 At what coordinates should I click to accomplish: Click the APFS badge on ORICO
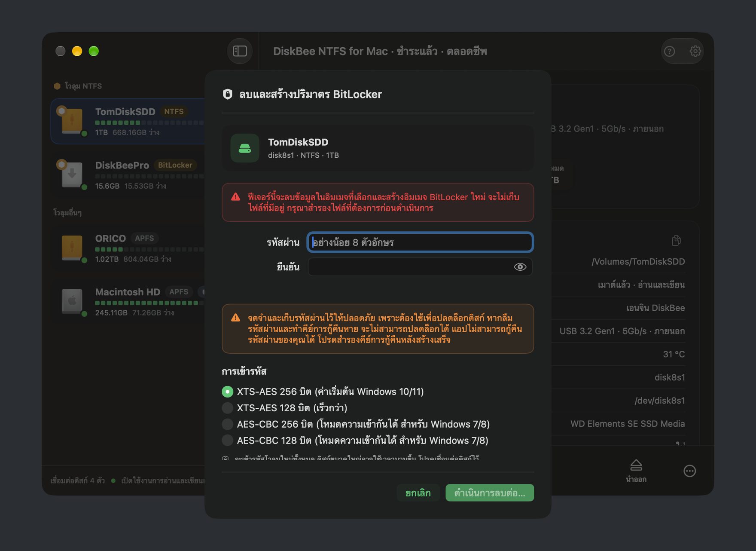click(x=144, y=238)
